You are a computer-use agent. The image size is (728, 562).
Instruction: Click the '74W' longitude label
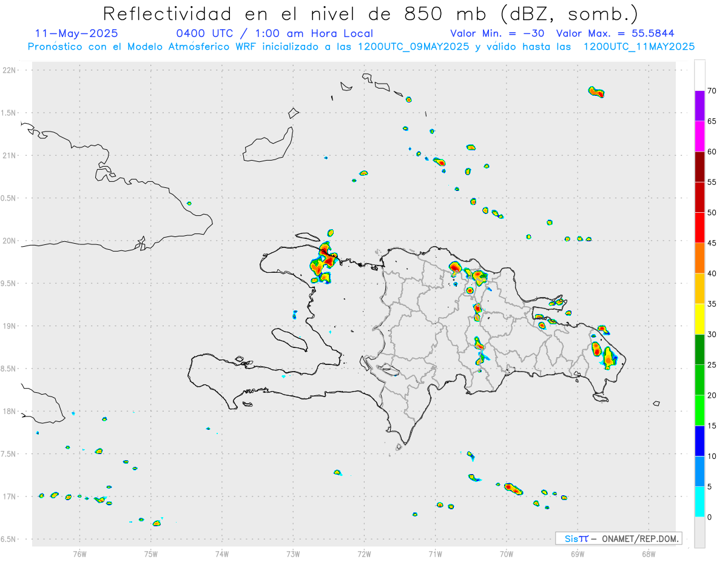click(222, 554)
